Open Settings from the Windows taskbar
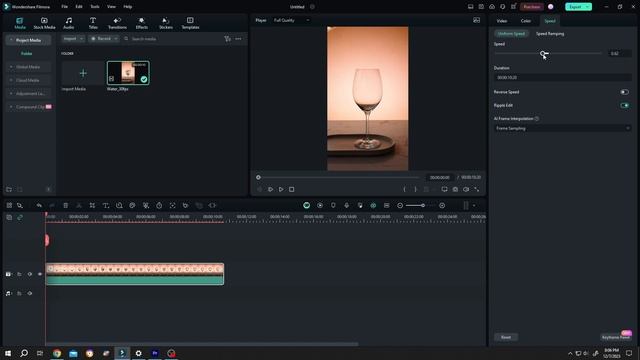The width and height of the screenshot is (640, 360). [x=138, y=353]
